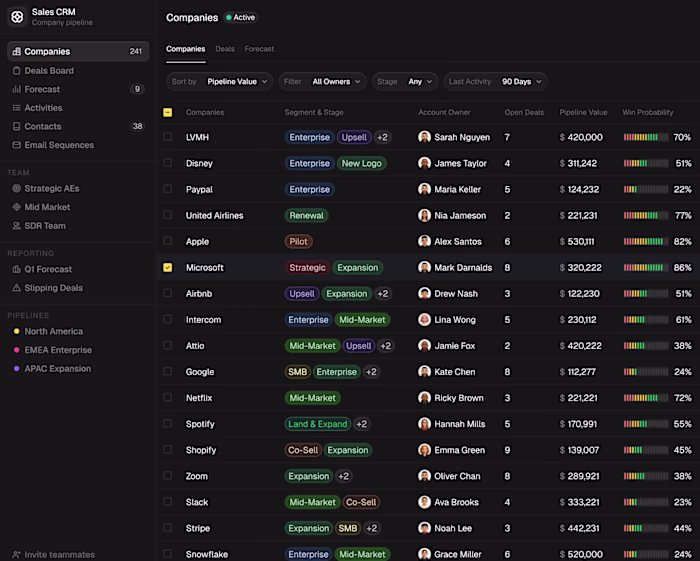Image resolution: width=700 pixels, height=561 pixels.
Task: Click James Taylor's avatar
Action: point(424,163)
